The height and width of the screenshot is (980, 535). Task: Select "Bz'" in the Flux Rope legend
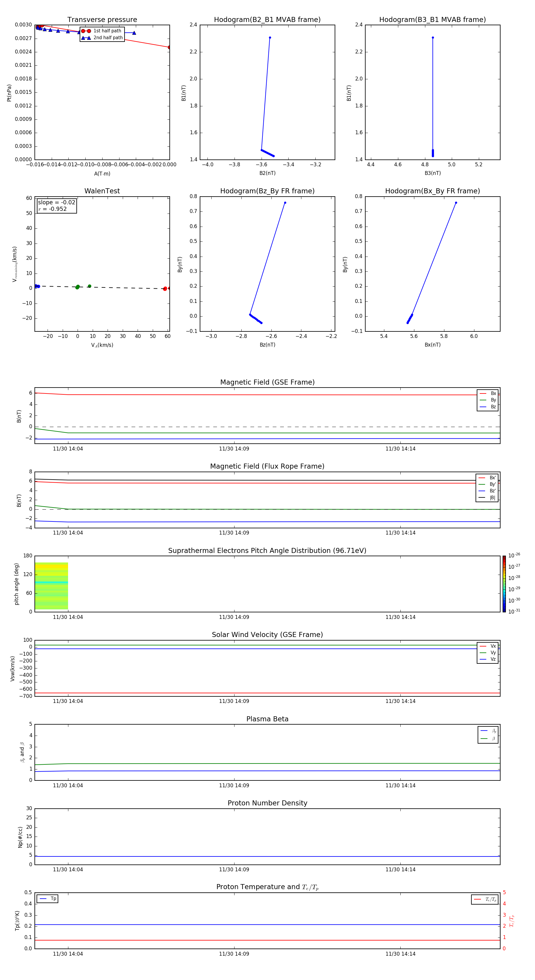[x=487, y=491]
